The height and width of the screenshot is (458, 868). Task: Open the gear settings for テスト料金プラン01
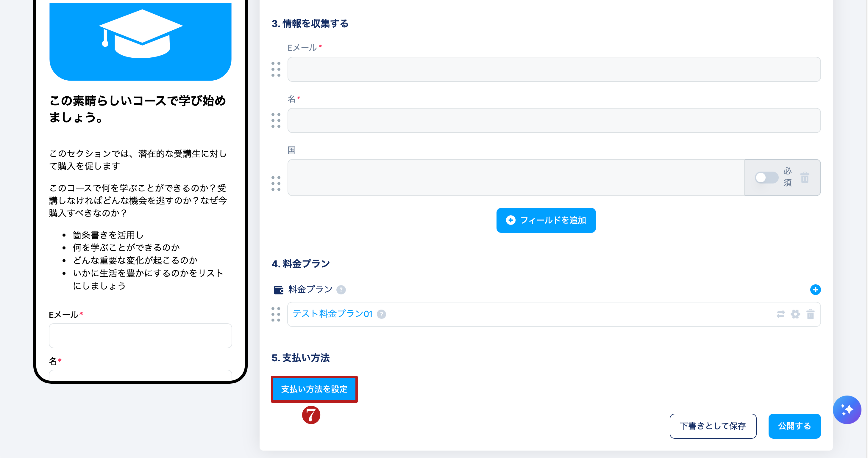795,314
